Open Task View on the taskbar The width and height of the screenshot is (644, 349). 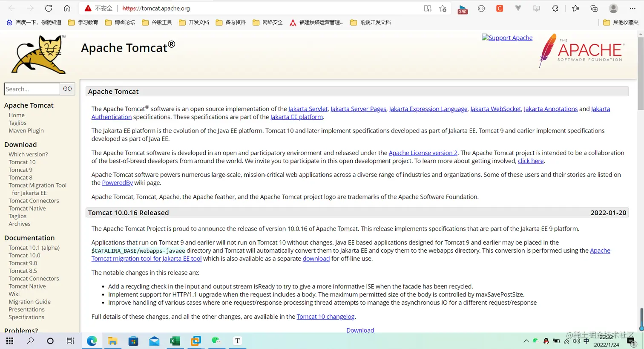[70, 341]
